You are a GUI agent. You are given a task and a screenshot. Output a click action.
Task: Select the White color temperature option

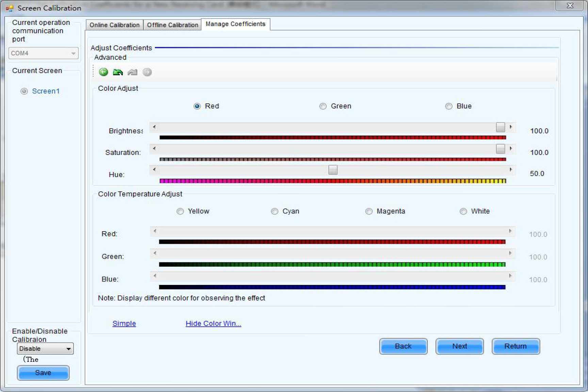point(463,211)
